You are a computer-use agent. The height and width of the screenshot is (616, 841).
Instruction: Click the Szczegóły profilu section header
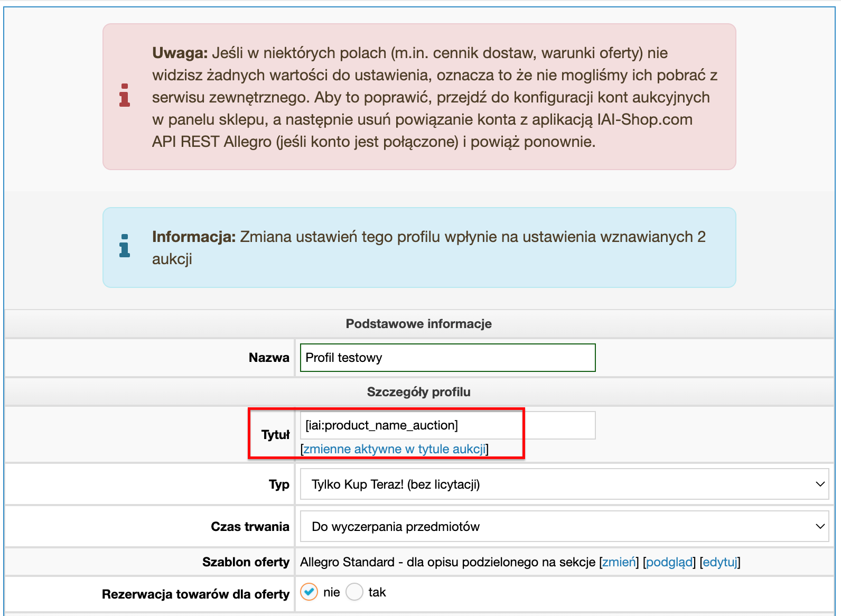pos(419,392)
